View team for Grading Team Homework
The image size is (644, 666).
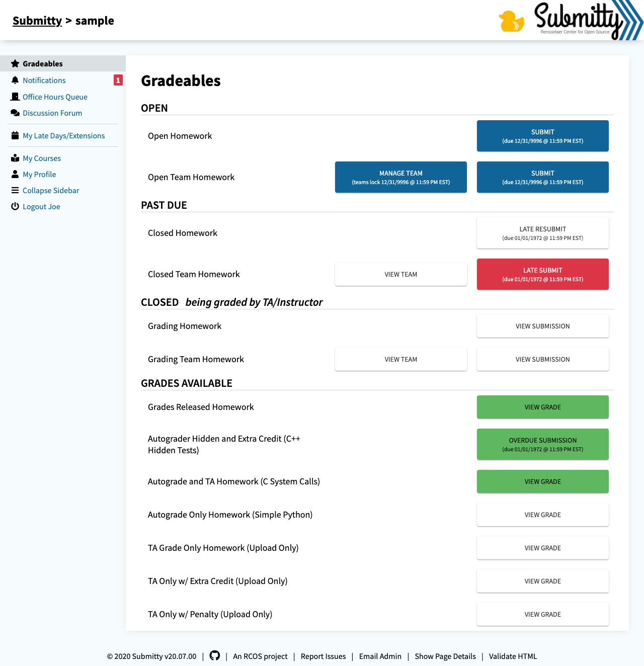(401, 359)
